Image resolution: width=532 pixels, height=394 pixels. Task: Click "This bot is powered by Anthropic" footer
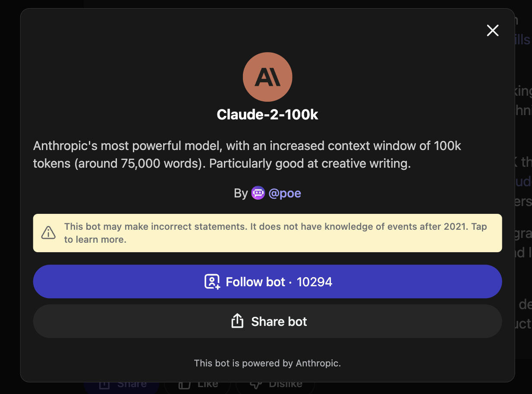tap(268, 363)
